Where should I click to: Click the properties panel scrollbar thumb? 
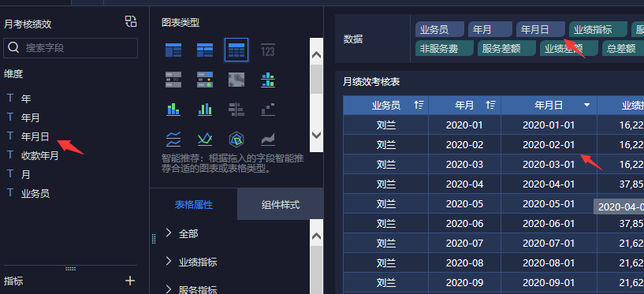316,270
